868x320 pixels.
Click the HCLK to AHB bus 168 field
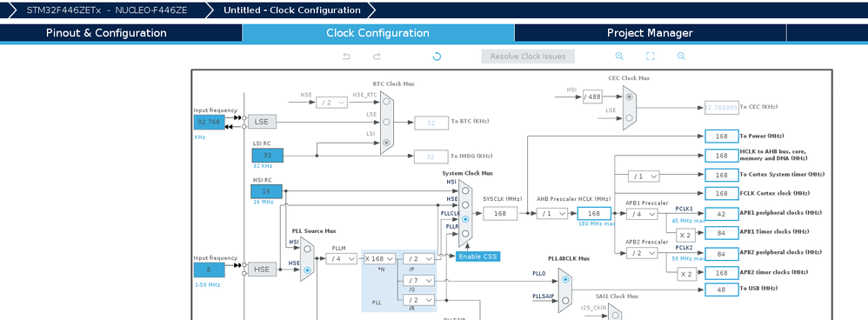click(721, 156)
